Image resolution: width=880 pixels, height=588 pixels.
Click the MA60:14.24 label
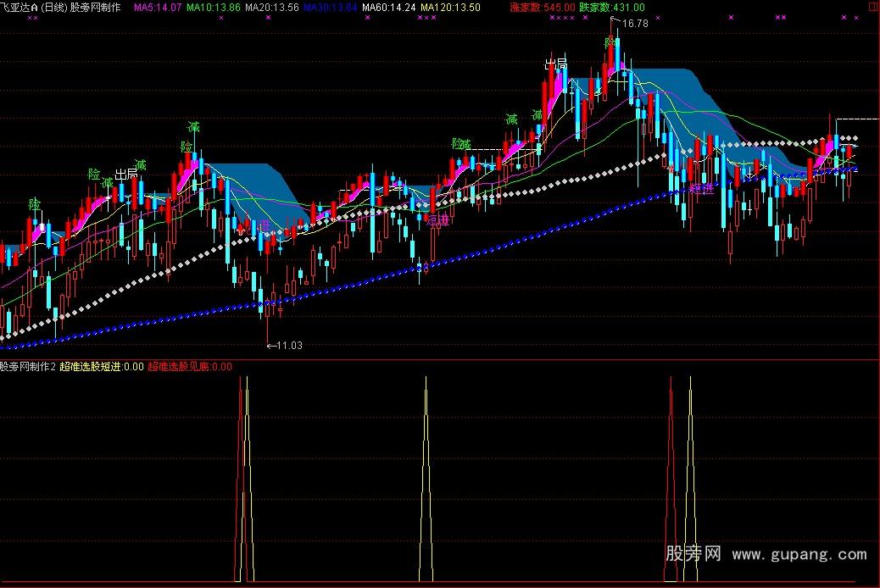388,7
